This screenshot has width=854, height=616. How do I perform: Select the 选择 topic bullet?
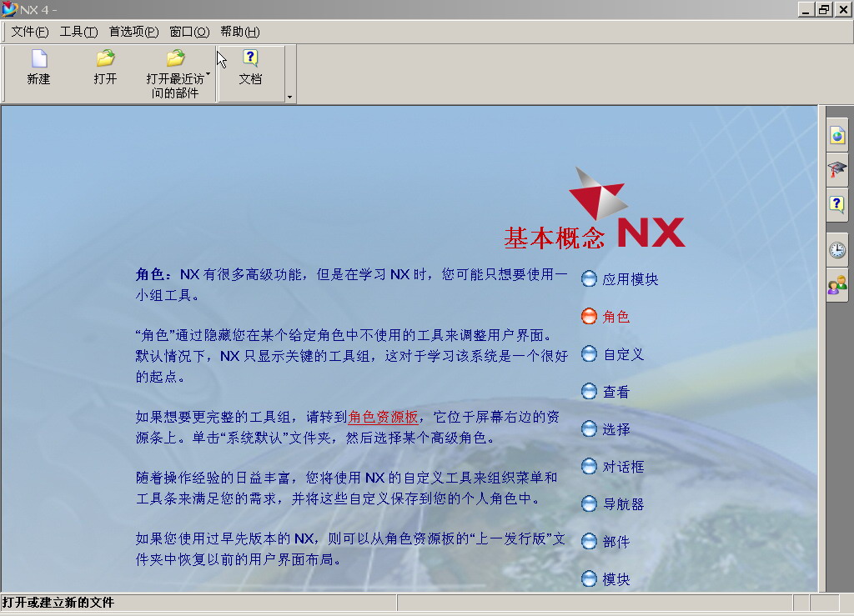[x=589, y=428]
